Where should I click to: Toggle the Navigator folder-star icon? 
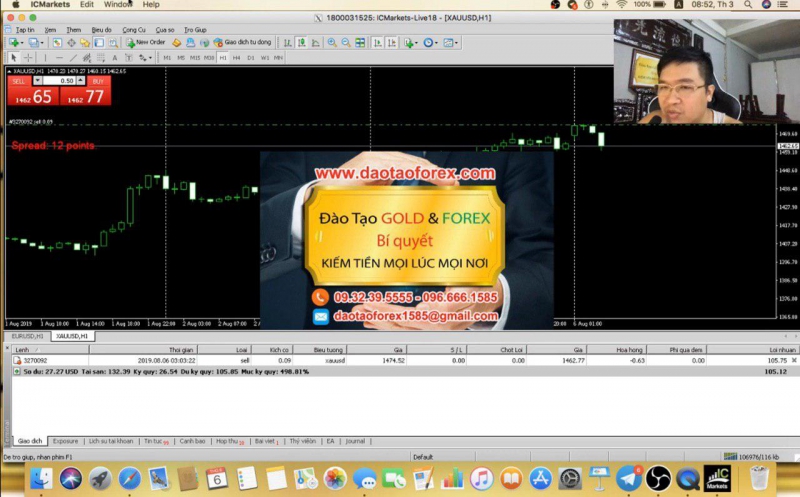pyautogui.click(x=85, y=42)
